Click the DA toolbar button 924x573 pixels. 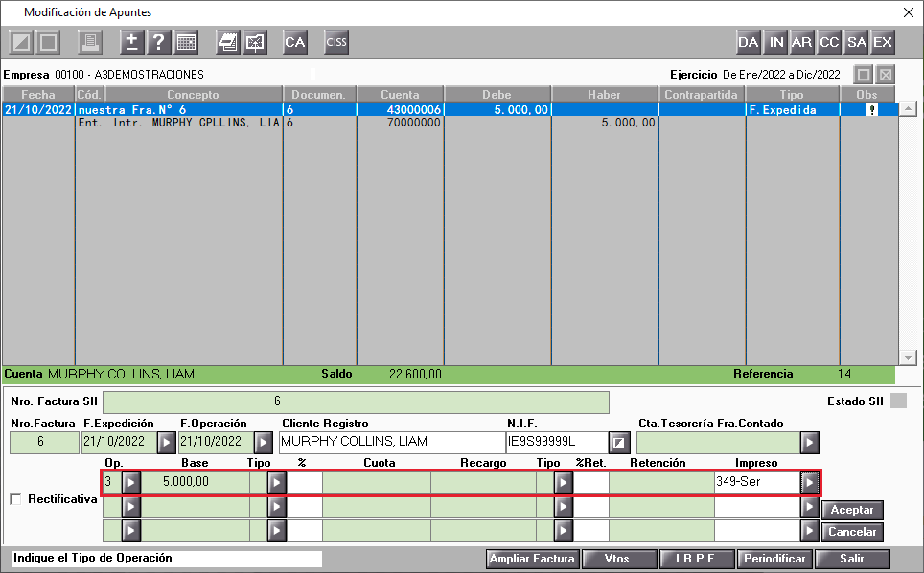(x=748, y=42)
